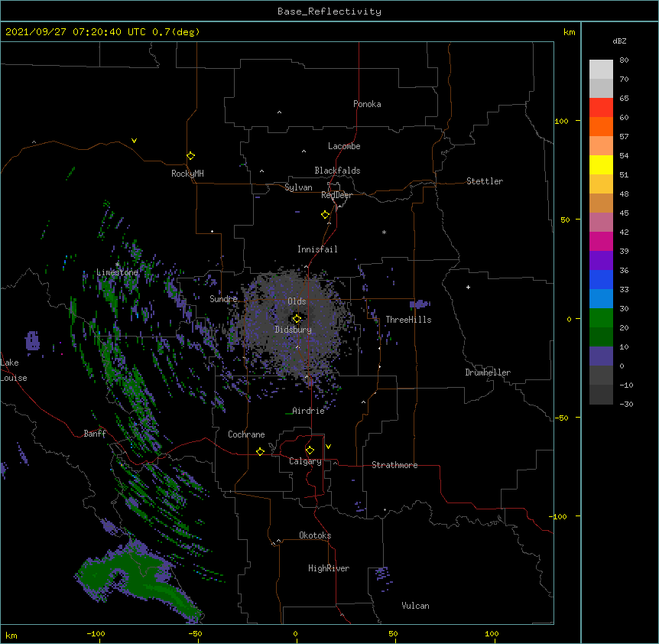659x644 pixels.
Task: Click the Didsbury city label
Action: (x=293, y=330)
